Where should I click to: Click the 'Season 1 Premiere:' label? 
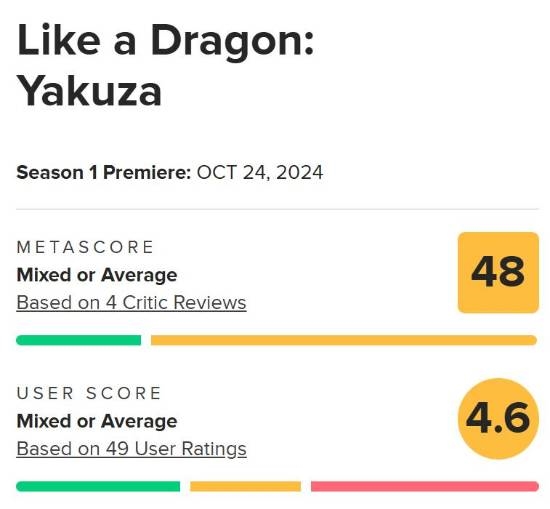coord(103,173)
